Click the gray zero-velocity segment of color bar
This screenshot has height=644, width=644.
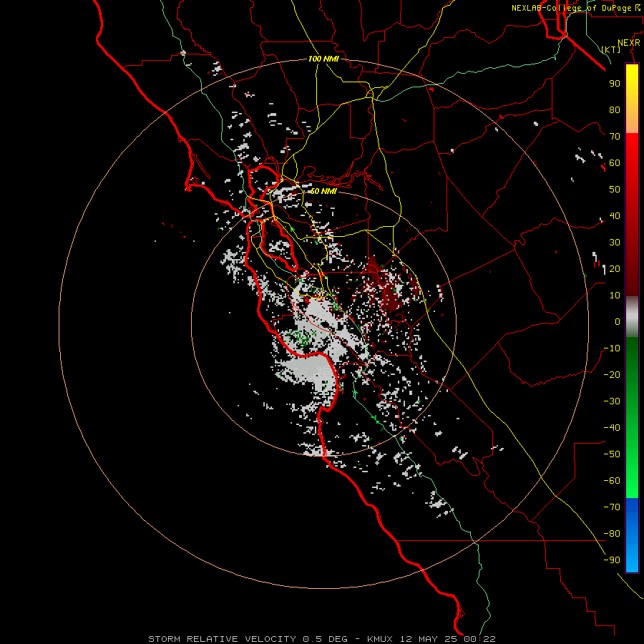point(632,317)
